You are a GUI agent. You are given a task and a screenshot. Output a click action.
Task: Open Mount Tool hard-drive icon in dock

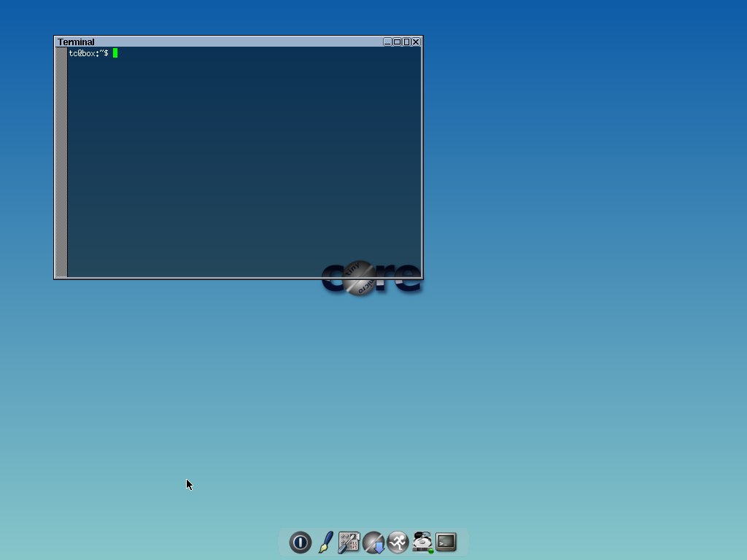point(422,542)
